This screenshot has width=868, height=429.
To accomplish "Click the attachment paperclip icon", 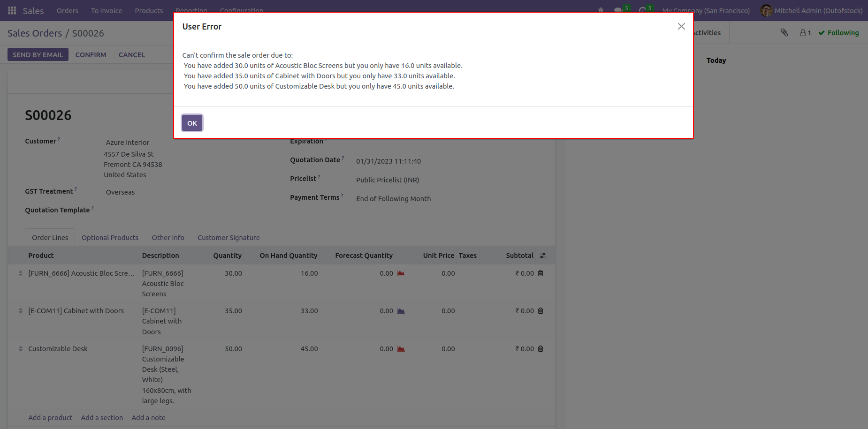I will 784,32.
